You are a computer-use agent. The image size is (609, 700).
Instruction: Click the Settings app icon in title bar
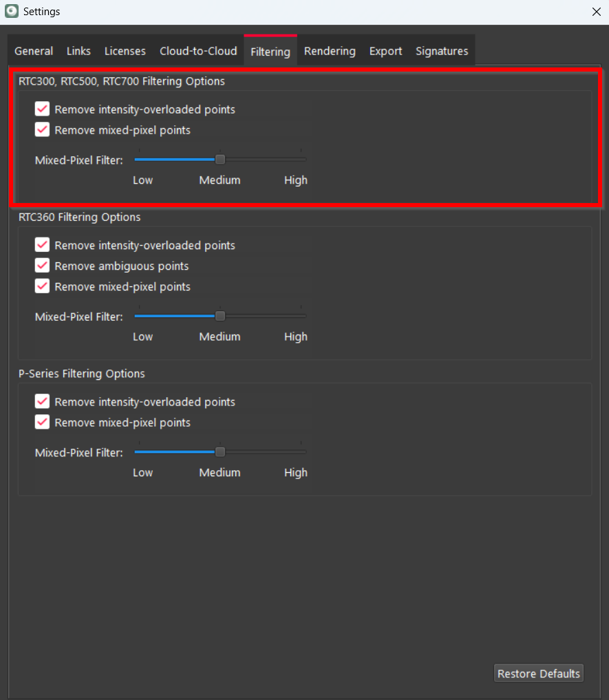12,11
